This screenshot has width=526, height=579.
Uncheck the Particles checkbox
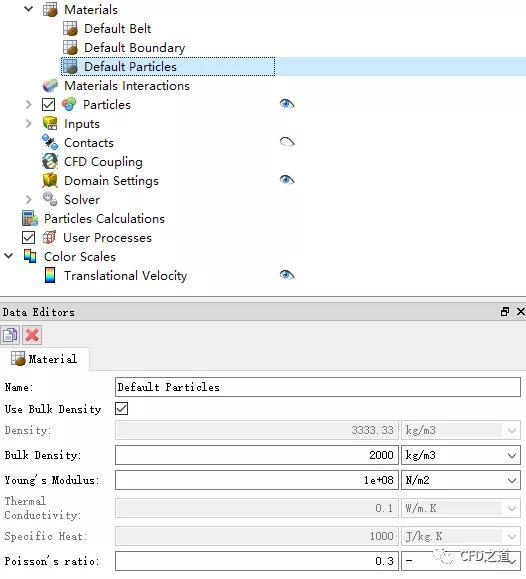(x=48, y=105)
